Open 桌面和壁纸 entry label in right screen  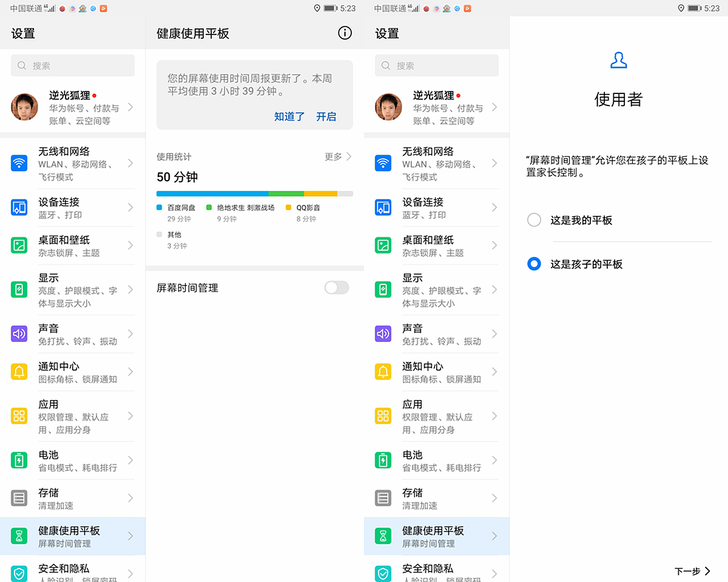[x=428, y=240]
